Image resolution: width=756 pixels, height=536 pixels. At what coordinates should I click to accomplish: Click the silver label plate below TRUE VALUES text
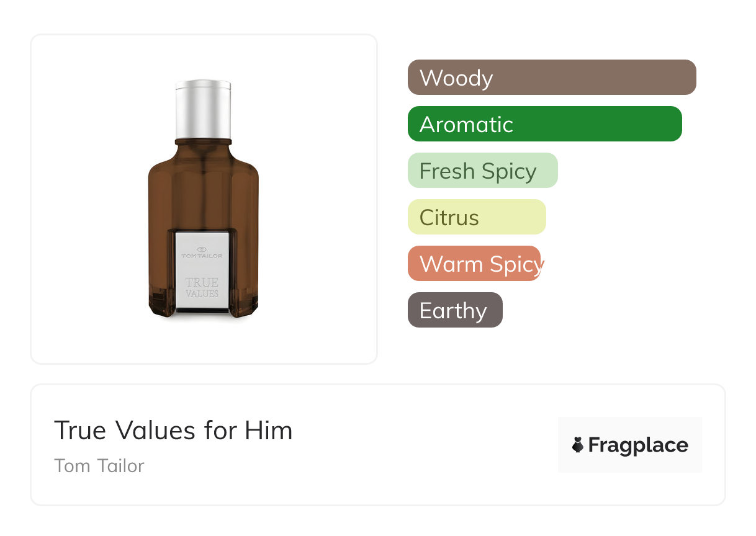(202, 305)
